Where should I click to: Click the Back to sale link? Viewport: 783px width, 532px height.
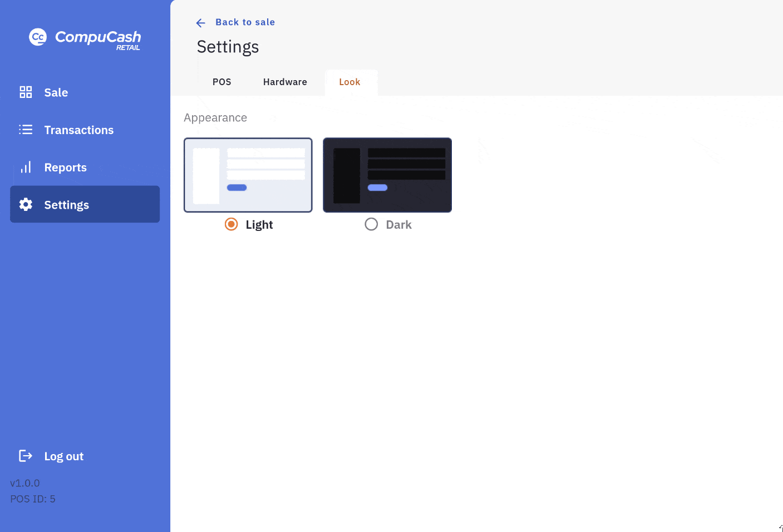point(245,22)
